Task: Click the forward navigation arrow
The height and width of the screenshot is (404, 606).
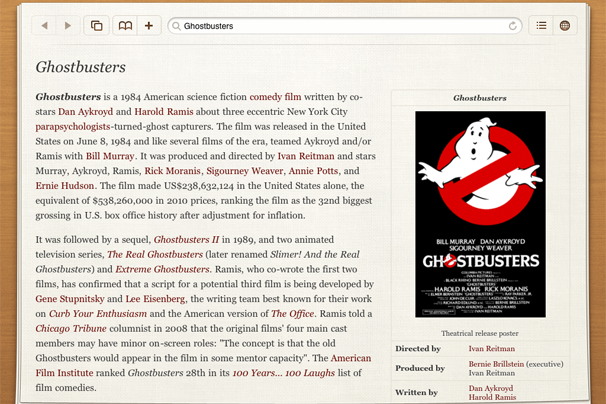Action: click(68, 26)
